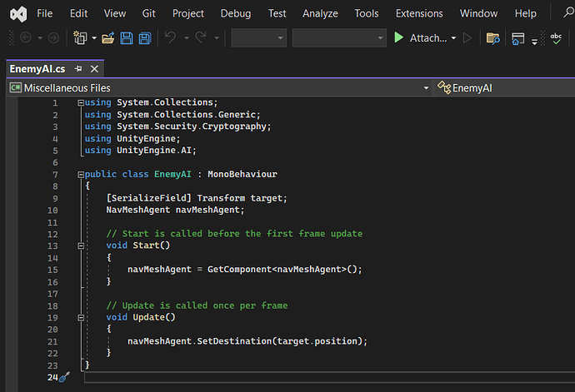Close the EnemyAI.cs tab
The height and width of the screenshot is (392, 575).
92,68
